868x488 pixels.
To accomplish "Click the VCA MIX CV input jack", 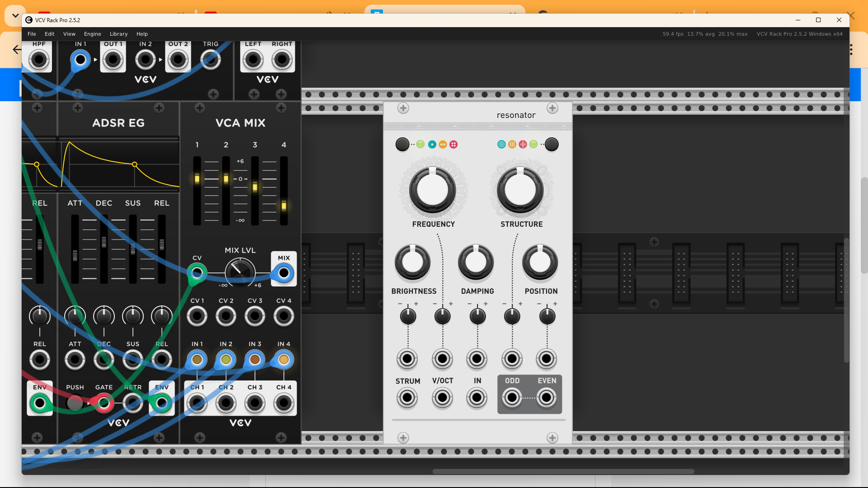I will coord(197,273).
